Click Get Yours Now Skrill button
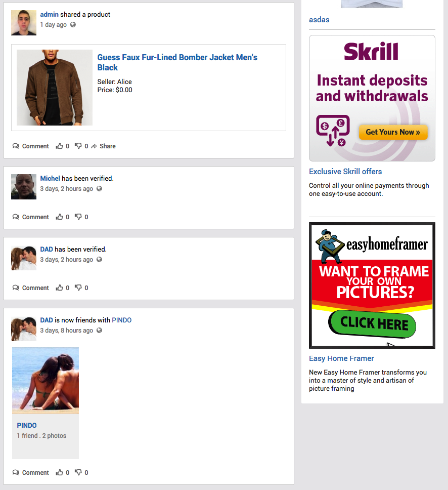 coord(393,132)
